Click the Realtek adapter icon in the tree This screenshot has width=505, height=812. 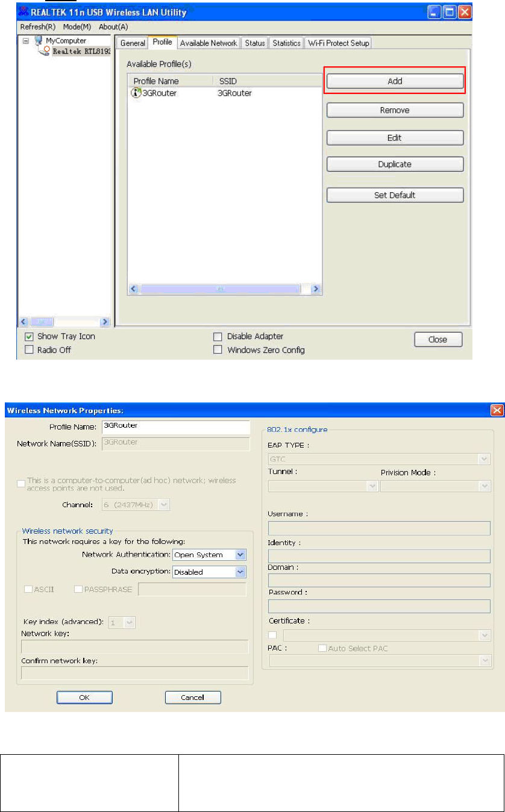[x=44, y=51]
